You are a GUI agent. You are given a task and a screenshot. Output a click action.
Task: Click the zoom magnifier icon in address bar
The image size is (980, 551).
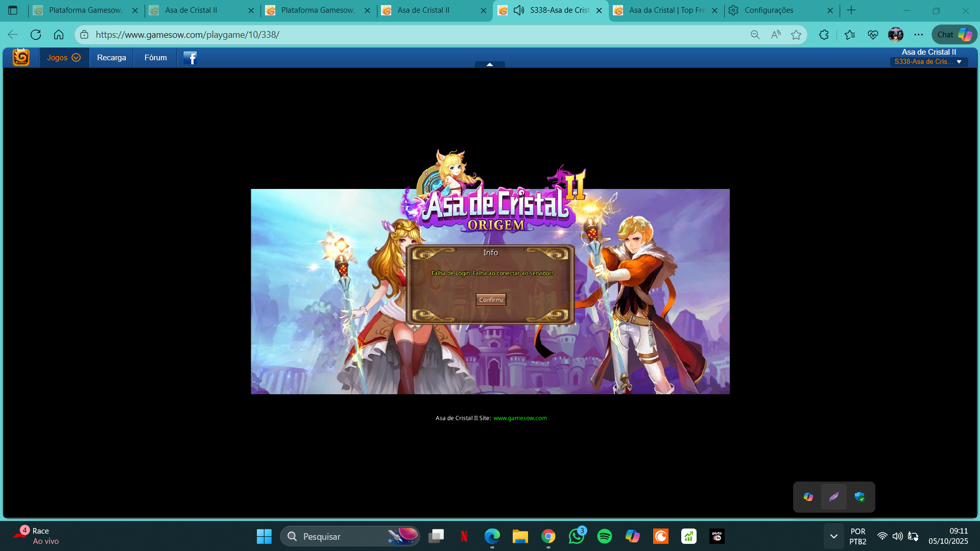[x=755, y=35]
